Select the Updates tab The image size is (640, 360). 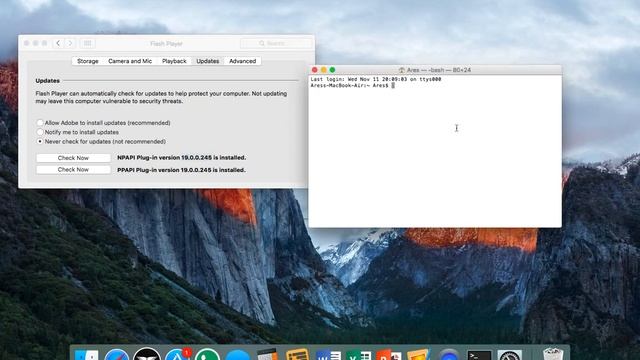click(207, 61)
